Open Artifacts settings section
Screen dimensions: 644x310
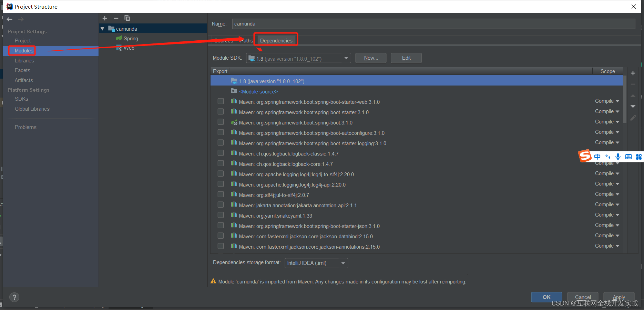[24, 80]
